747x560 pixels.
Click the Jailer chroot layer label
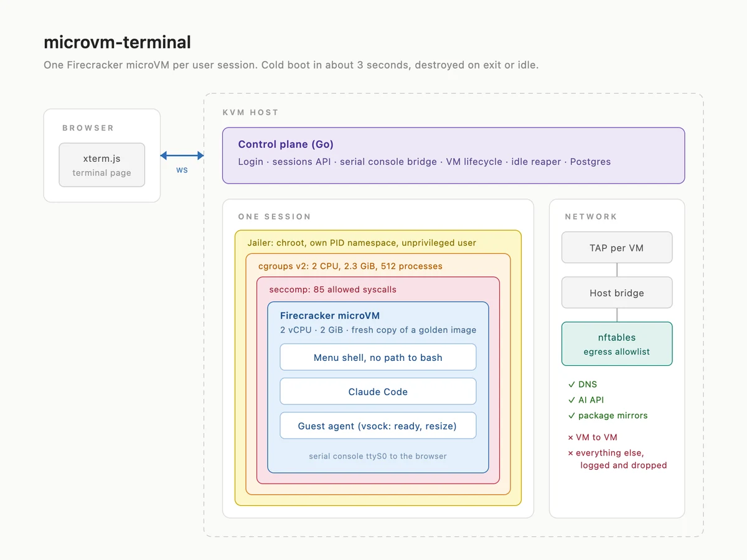click(x=362, y=243)
